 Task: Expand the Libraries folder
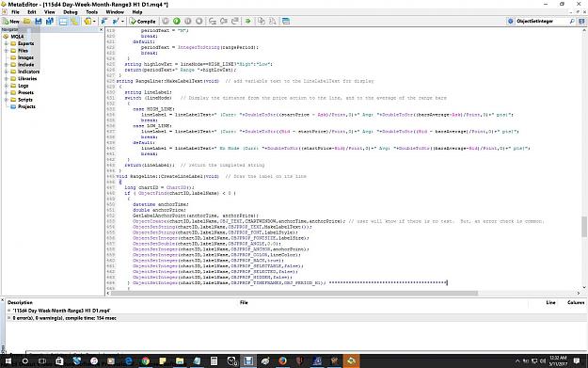tap(6, 79)
